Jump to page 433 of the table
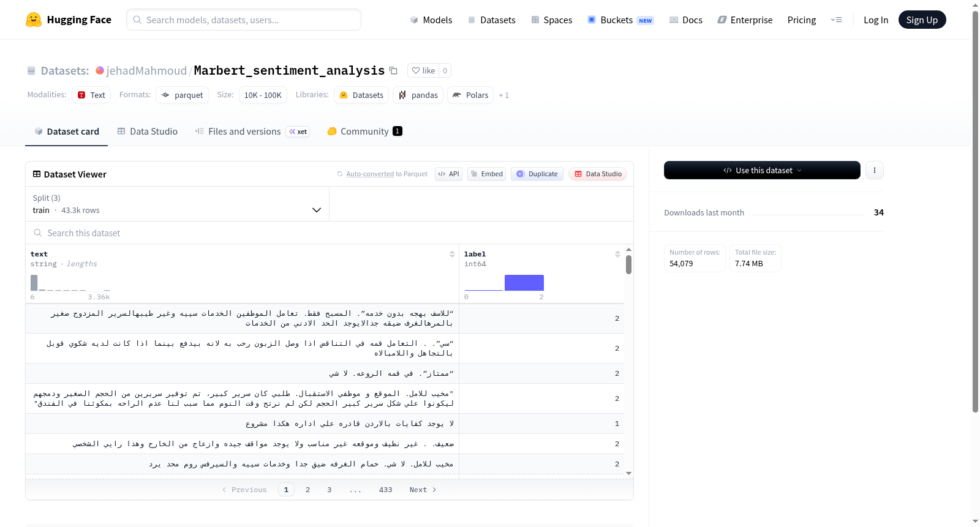This screenshot has height=527, width=980. [x=385, y=490]
